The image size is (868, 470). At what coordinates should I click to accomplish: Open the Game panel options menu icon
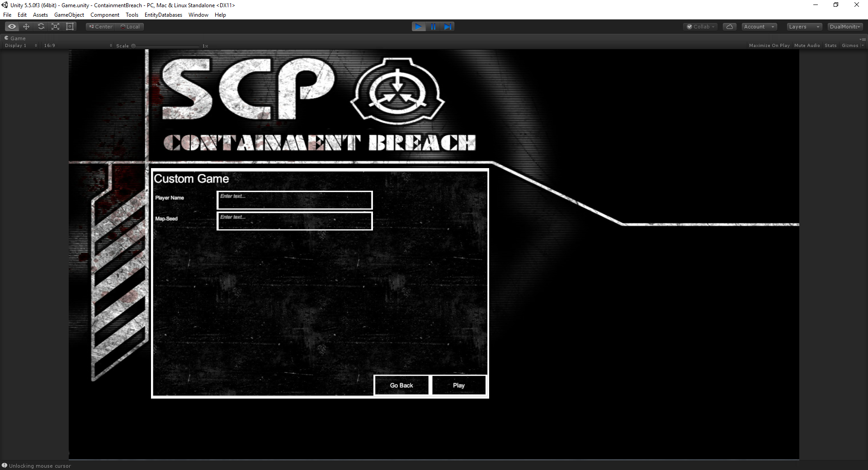[x=863, y=39]
